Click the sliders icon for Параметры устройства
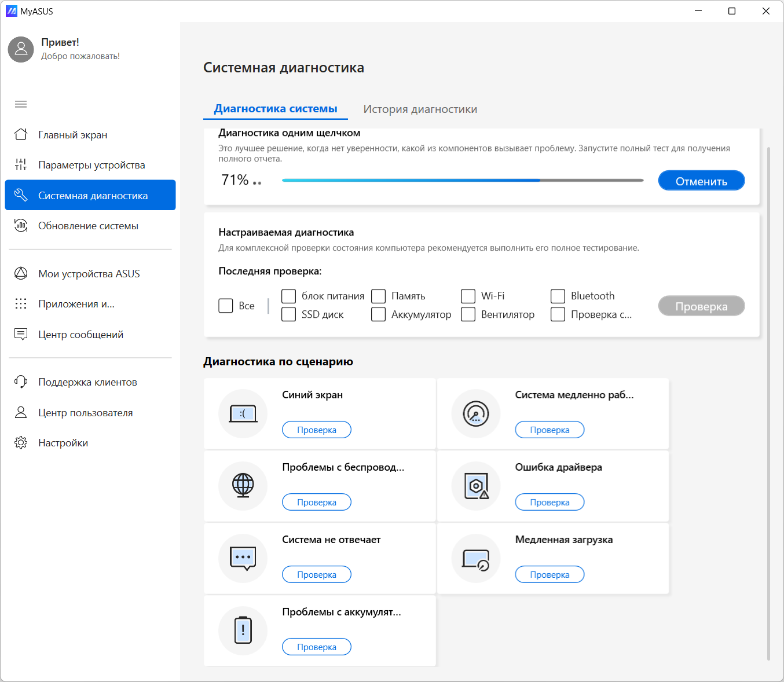 coord(21,165)
